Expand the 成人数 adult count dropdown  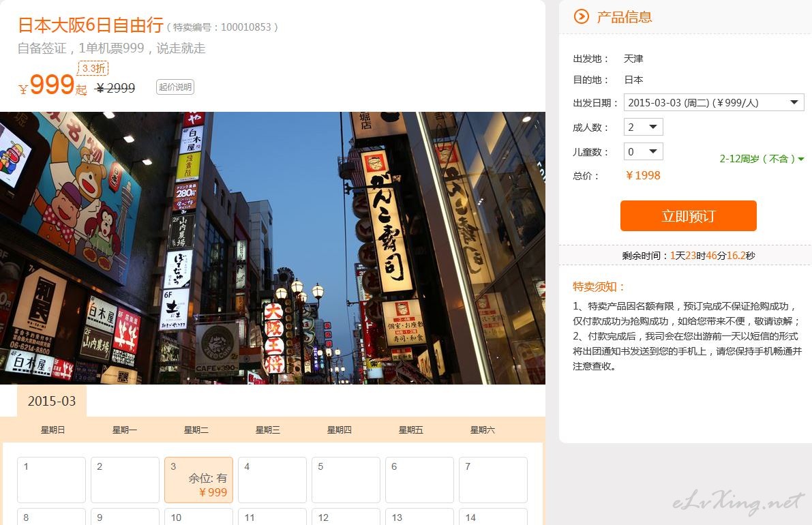pos(643,127)
